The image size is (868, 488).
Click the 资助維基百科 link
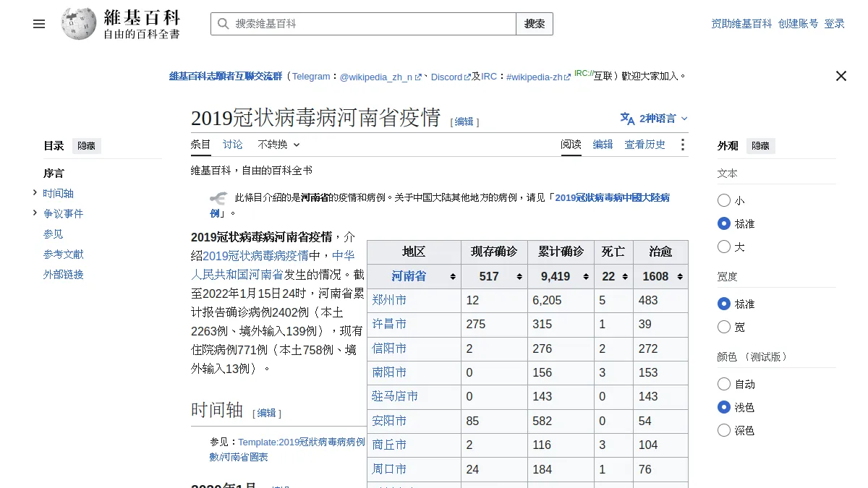741,24
